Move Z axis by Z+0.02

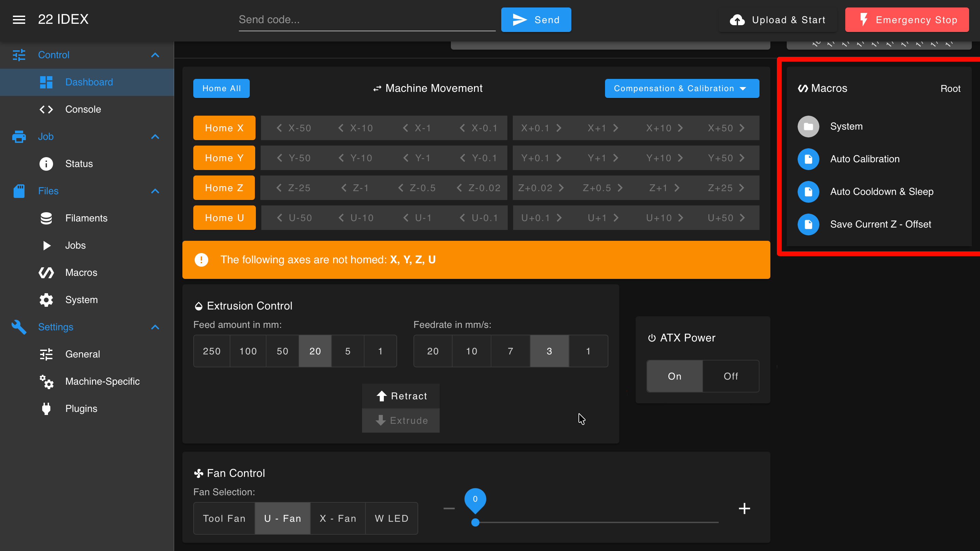pos(541,188)
